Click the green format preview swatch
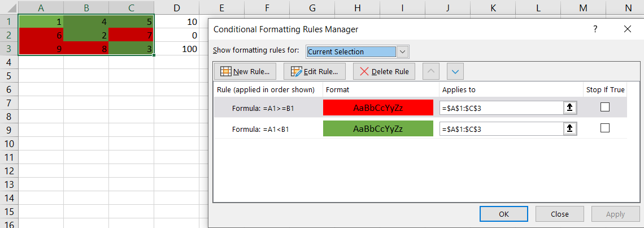 coord(377,128)
